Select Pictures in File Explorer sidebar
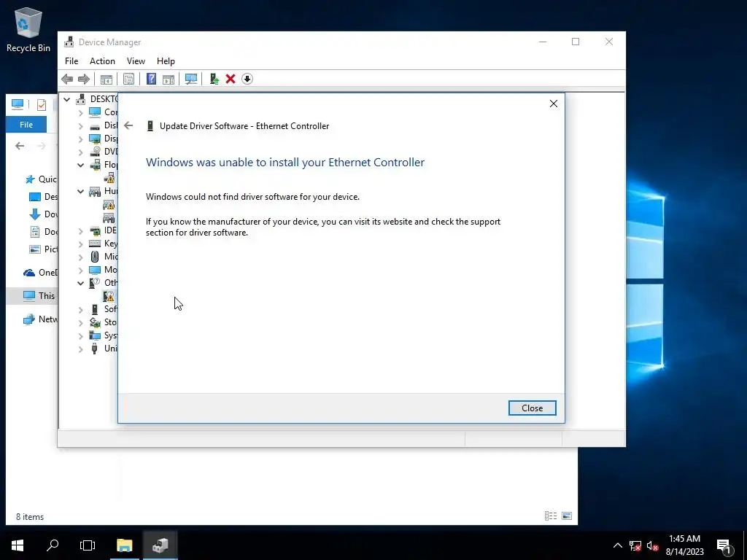747x560 pixels. 43,249
